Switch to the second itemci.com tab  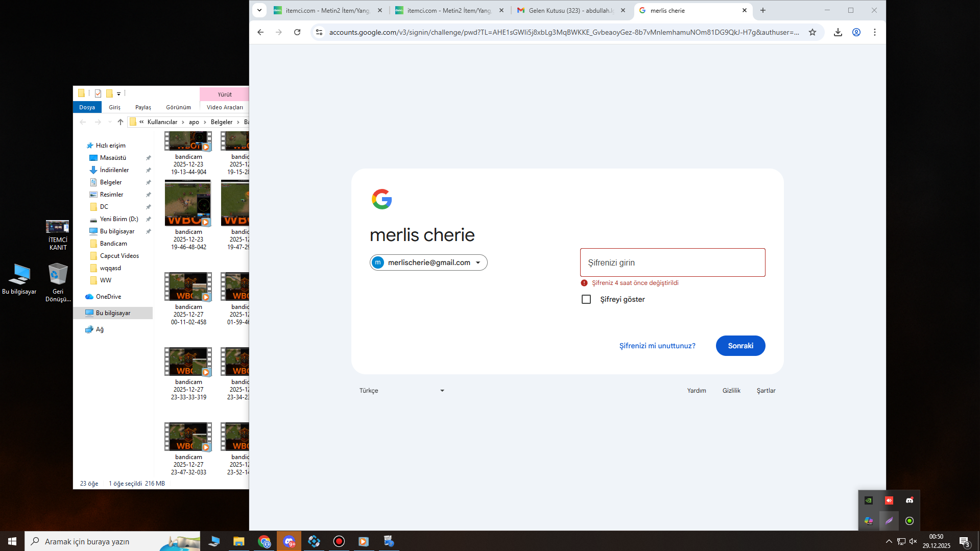449,10
